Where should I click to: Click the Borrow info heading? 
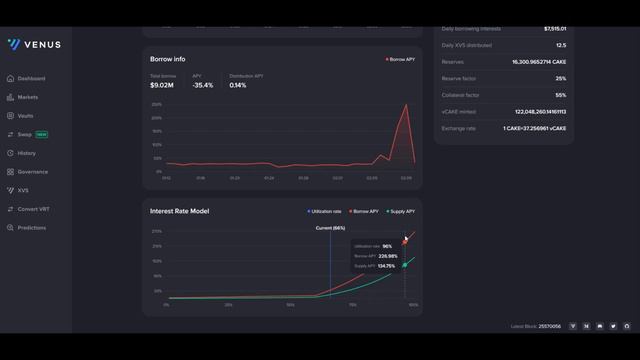click(167, 59)
